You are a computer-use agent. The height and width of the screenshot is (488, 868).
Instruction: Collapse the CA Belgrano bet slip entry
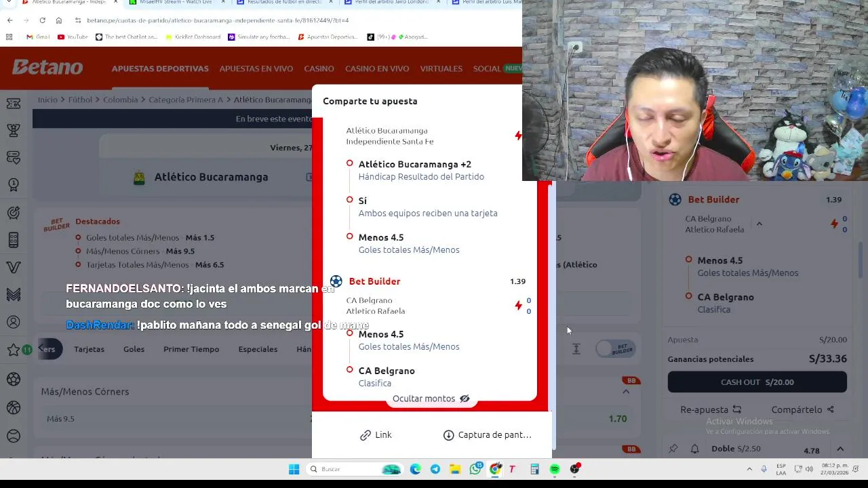tap(759, 224)
